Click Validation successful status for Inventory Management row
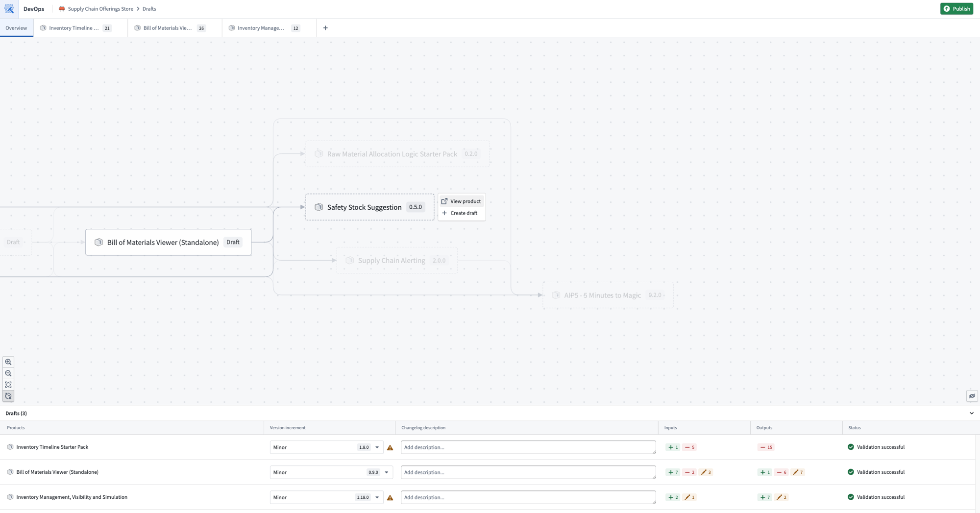 (876, 497)
